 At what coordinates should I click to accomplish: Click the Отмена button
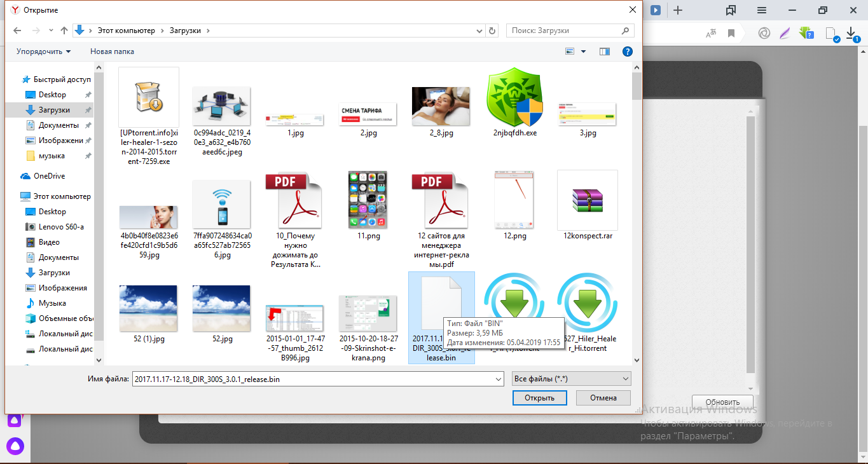coord(603,398)
